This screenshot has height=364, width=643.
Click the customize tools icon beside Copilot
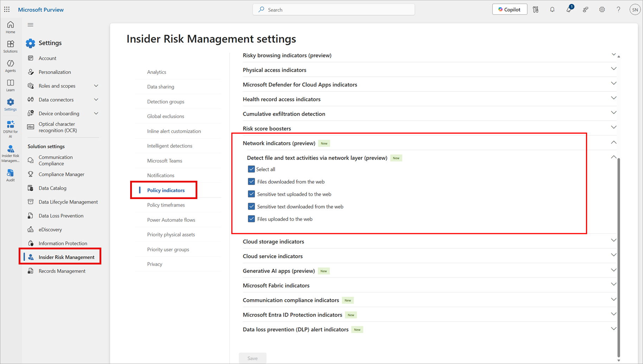point(536,9)
